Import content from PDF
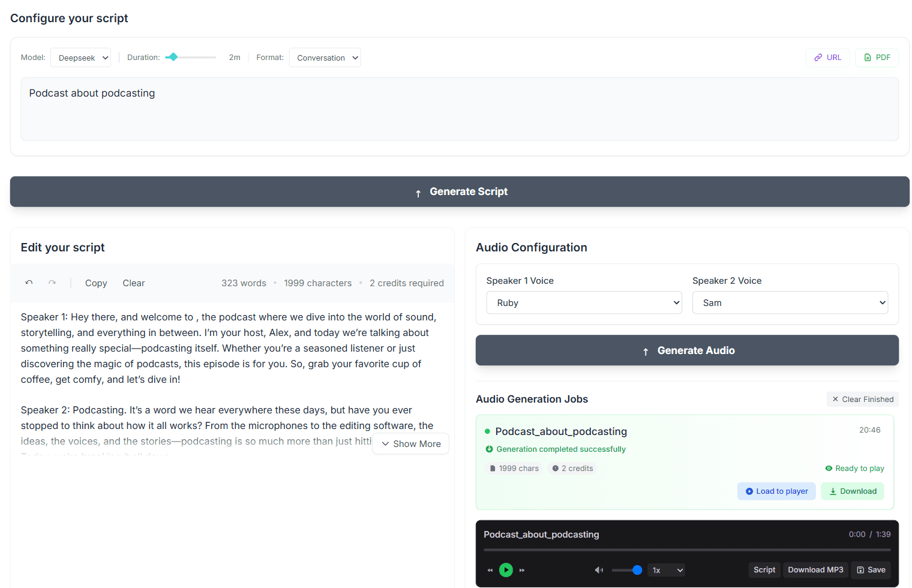This screenshot has height=588, width=912. tap(877, 58)
